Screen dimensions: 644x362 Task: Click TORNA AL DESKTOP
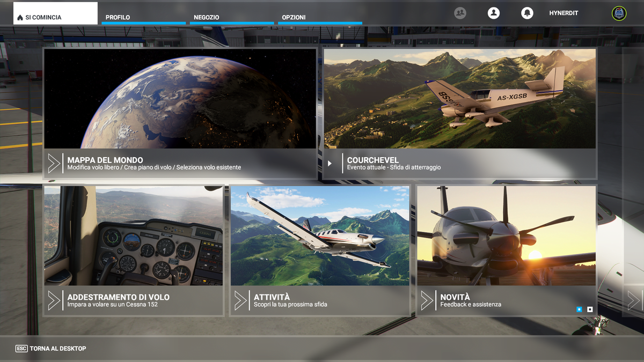(58, 349)
